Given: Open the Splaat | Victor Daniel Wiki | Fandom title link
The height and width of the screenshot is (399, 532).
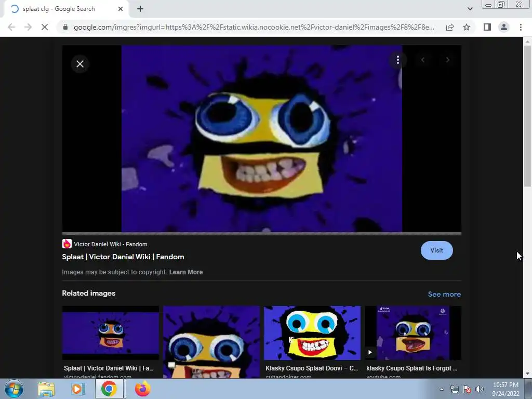Looking at the screenshot, I should pyautogui.click(x=123, y=257).
